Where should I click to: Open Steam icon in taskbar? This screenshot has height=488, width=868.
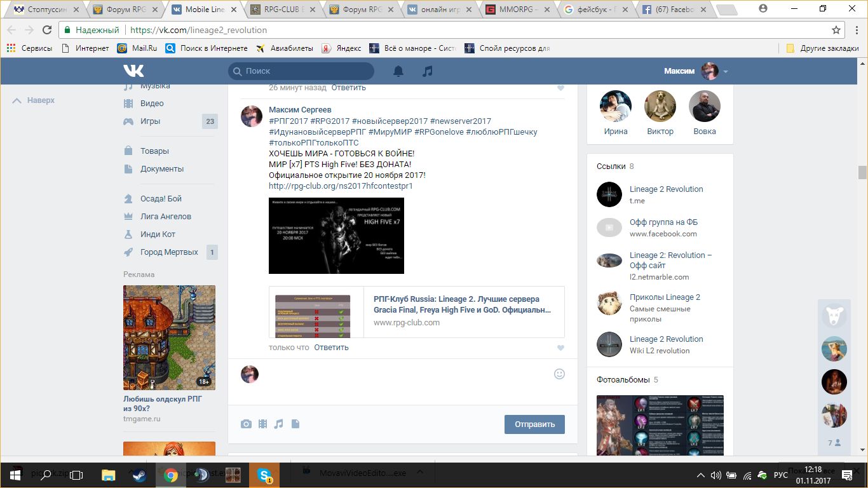(139, 474)
